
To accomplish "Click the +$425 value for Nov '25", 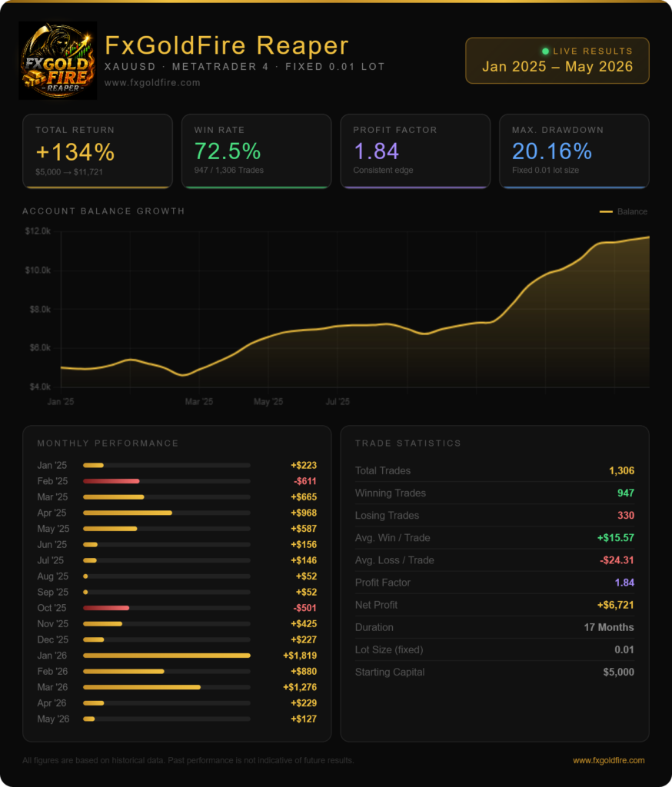I will (x=304, y=624).
